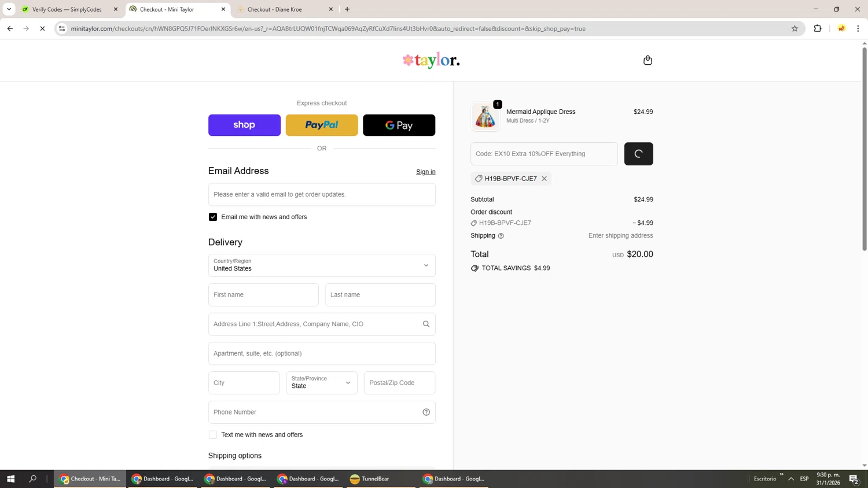Pay with PayPal express button
The width and height of the screenshot is (868, 488).
[x=322, y=125]
